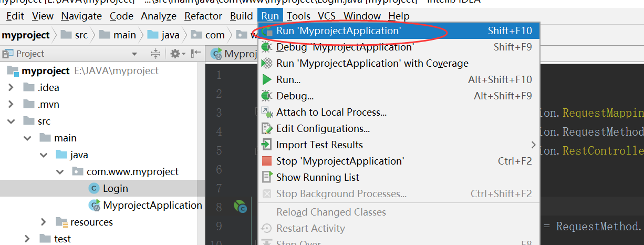Open the Refactor menu
The width and height of the screenshot is (644, 245).
pyautogui.click(x=203, y=16)
